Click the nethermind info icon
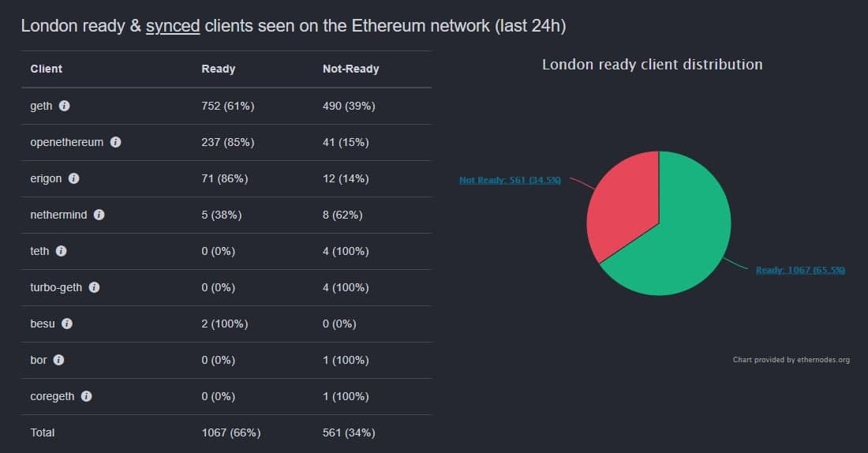The height and width of the screenshot is (453, 868). 99,215
